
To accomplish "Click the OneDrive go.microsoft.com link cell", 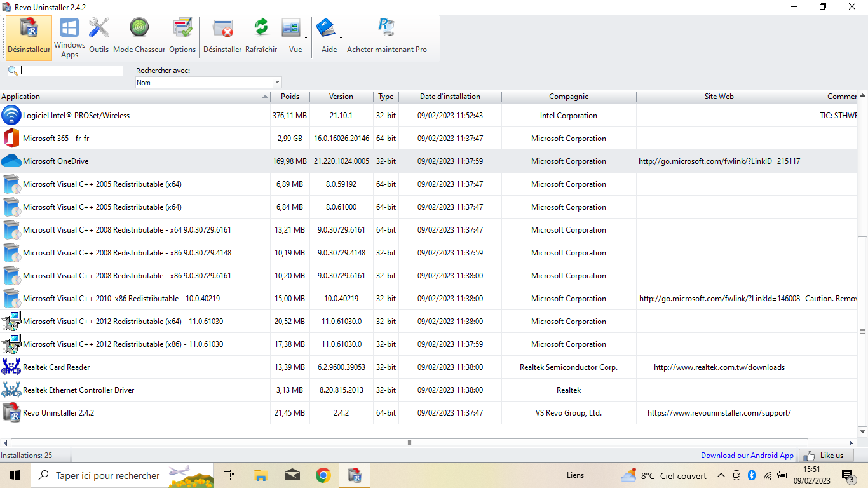I will click(719, 161).
